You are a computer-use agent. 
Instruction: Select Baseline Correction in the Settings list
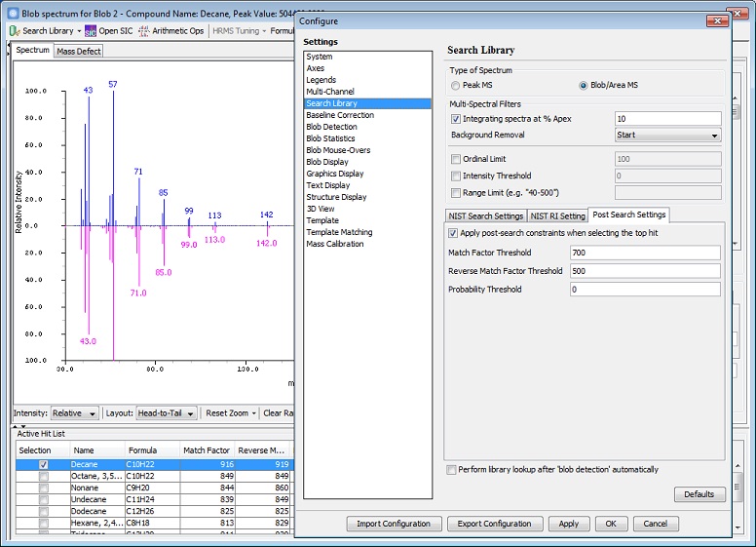[340, 115]
